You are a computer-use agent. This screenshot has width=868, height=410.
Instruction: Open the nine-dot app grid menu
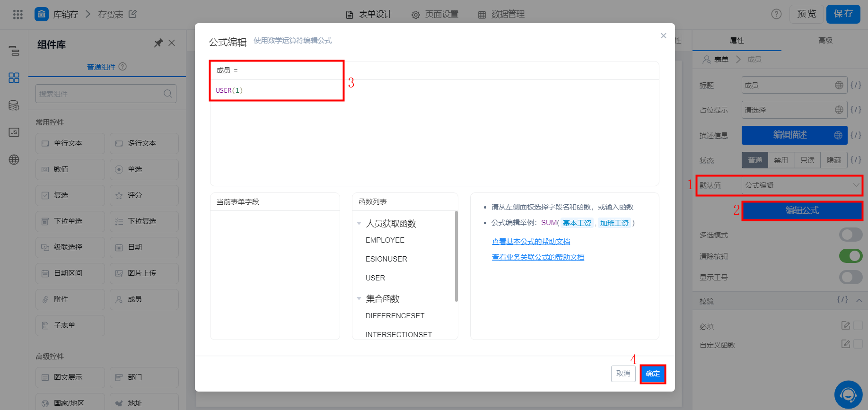(x=18, y=14)
